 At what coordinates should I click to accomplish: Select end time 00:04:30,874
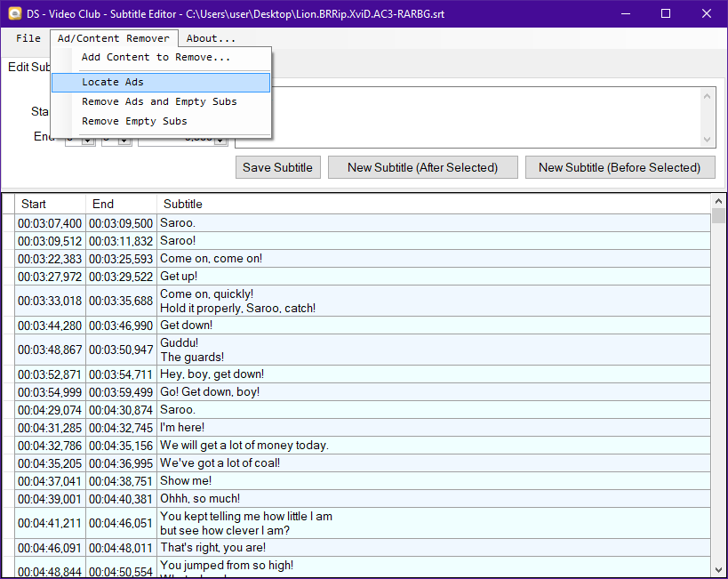click(x=121, y=410)
